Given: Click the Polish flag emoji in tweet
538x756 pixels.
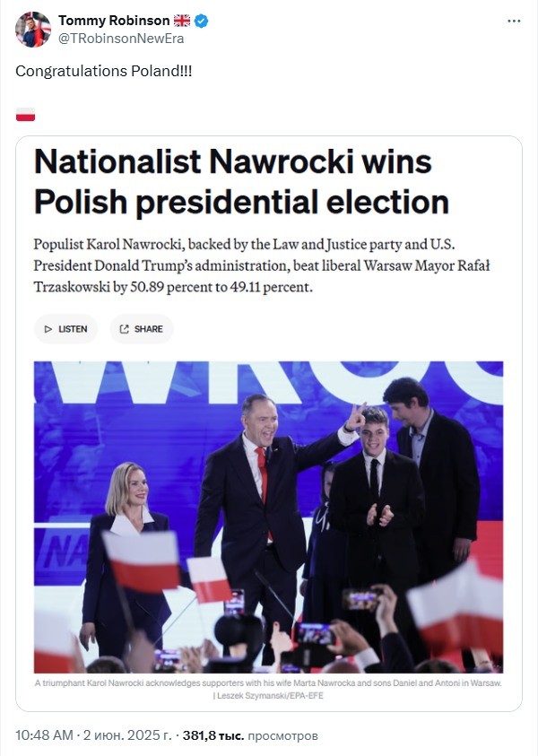Looking at the screenshot, I should click(25, 114).
